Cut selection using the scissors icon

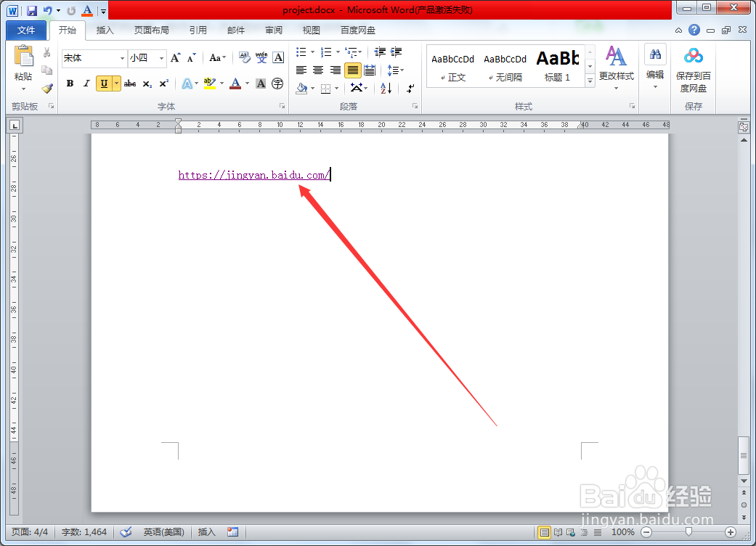(x=46, y=52)
